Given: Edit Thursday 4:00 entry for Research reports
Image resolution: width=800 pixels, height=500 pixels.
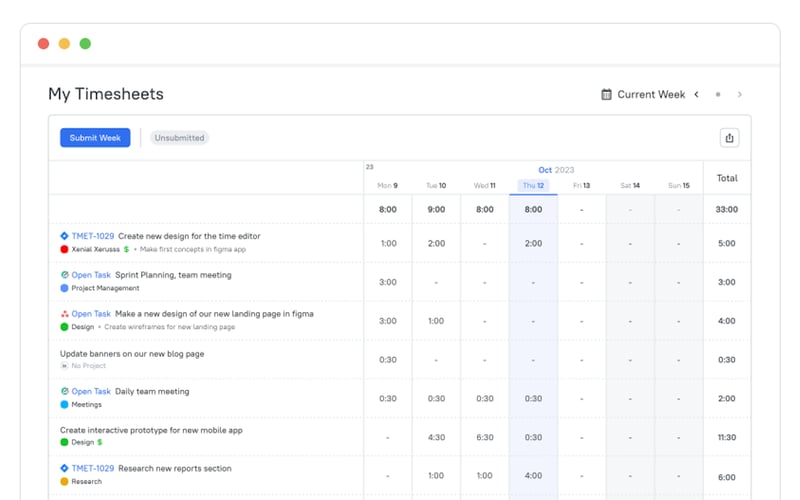Looking at the screenshot, I should 533,476.
